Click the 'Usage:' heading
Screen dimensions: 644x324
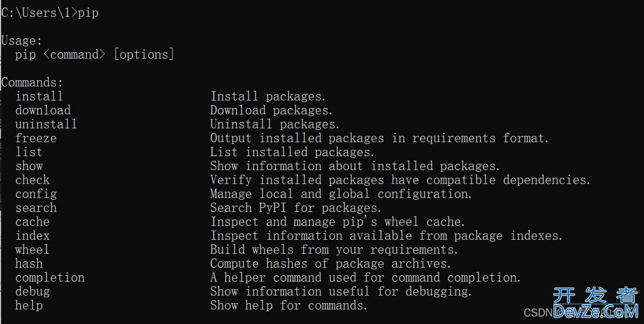(21, 41)
